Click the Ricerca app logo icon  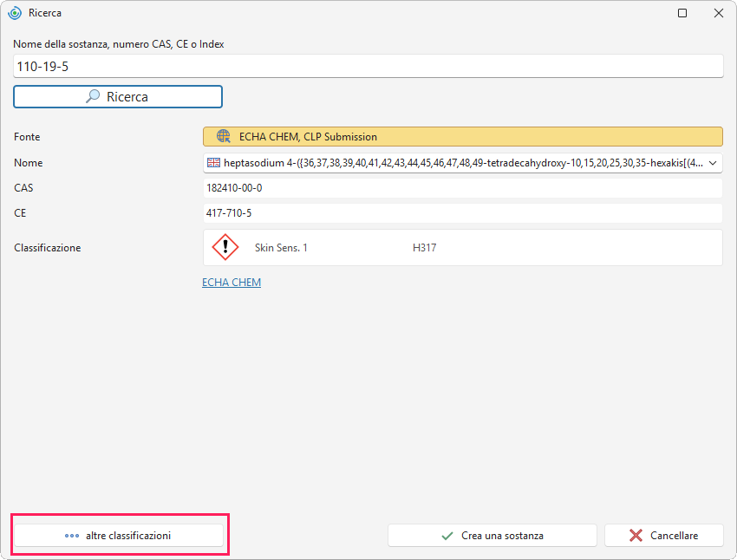pyautogui.click(x=15, y=13)
